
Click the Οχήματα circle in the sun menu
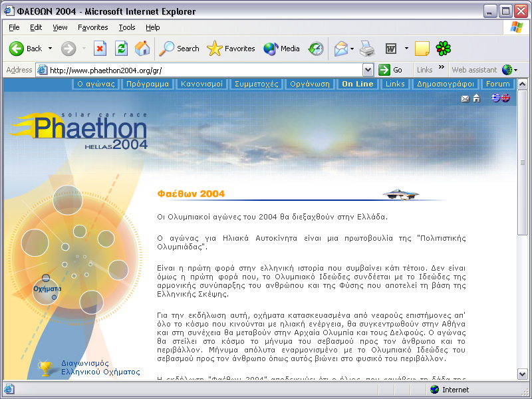[x=46, y=291]
